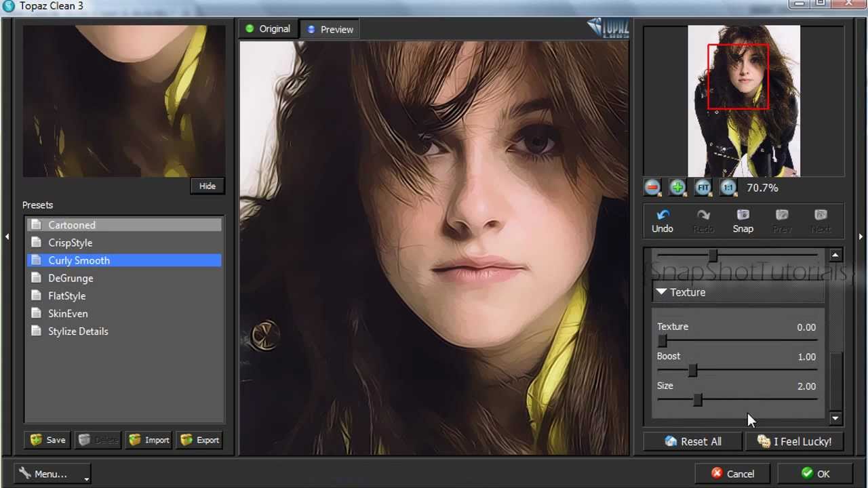Hide the preset preview thumbnail
The width and height of the screenshot is (868, 488).
[207, 186]
